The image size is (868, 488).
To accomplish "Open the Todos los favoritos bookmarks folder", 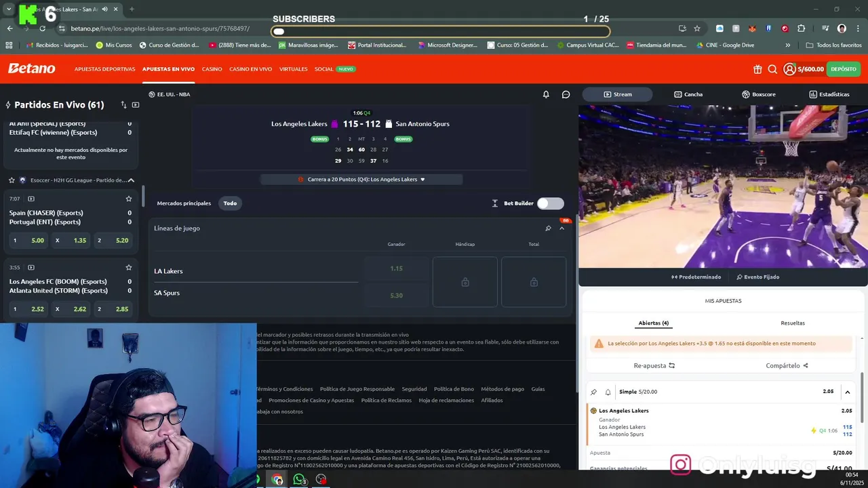I will (x=833, y=45).
